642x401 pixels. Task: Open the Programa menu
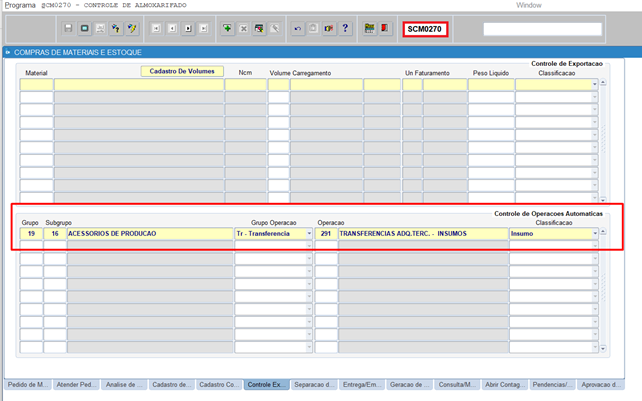pos(20,5)
